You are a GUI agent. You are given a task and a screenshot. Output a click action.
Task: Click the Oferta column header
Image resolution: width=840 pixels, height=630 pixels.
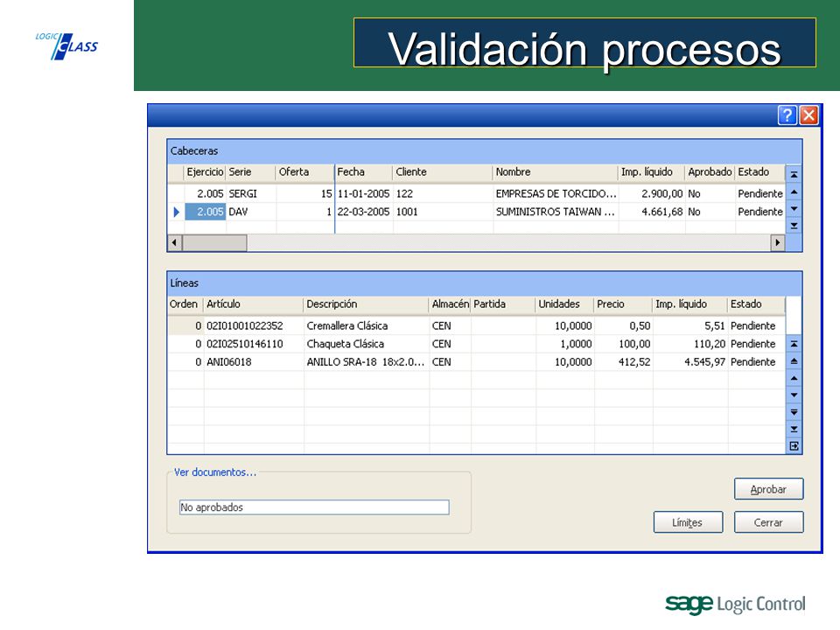(x=304, y=172)
